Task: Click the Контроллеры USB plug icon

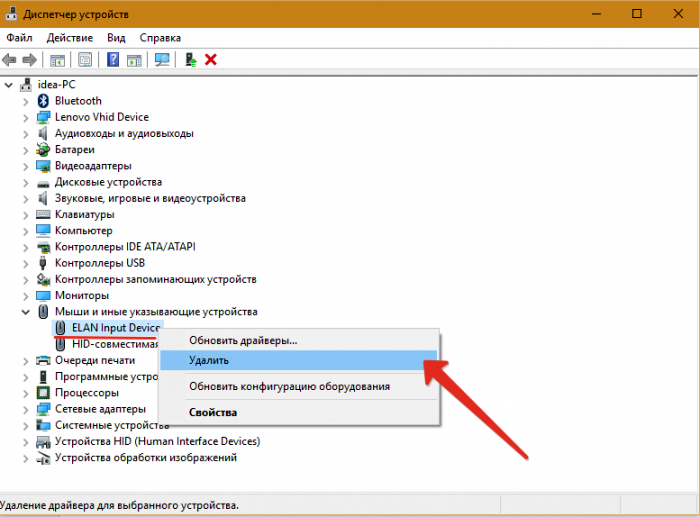Action: tap(43, 263)
